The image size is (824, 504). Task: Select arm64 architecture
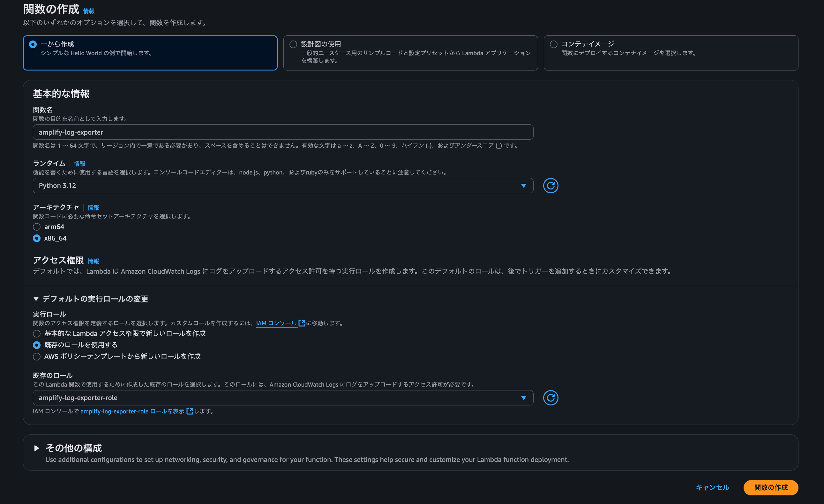(x=37, y=227)
